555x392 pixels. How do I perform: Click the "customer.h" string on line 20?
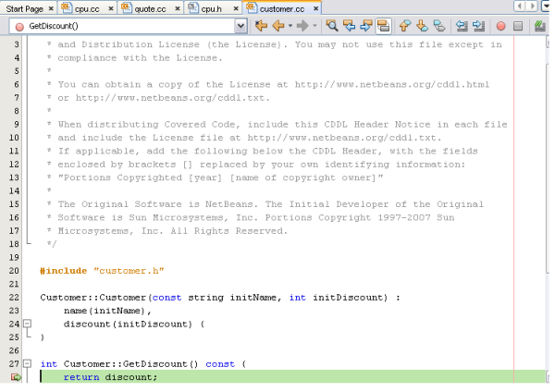[x=129, y=271]
